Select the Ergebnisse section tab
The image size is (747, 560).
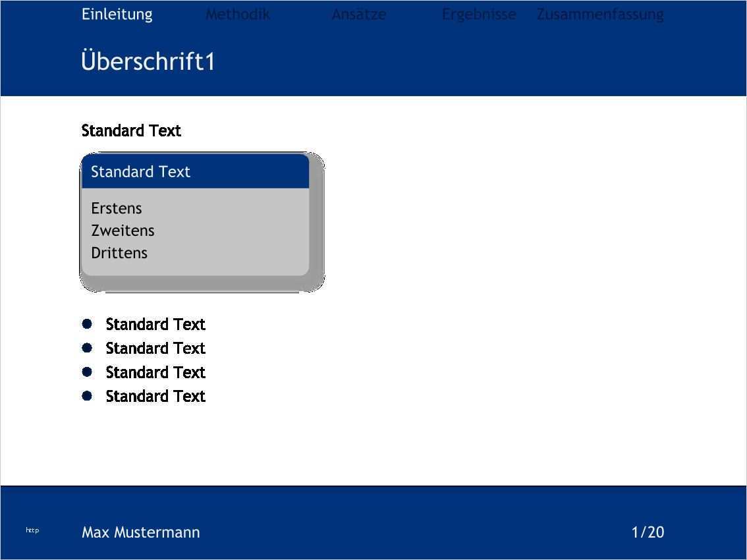click(479, 14)
